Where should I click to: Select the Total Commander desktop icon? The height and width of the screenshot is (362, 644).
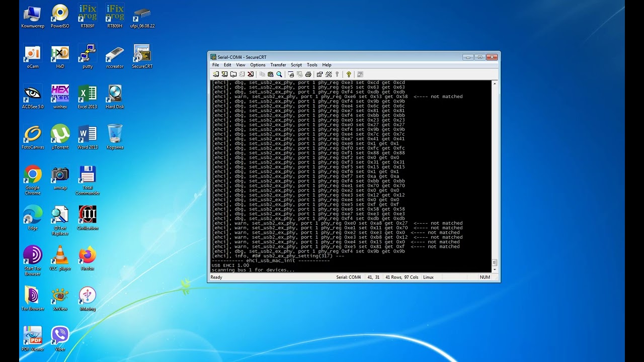[x=88, y=180]
